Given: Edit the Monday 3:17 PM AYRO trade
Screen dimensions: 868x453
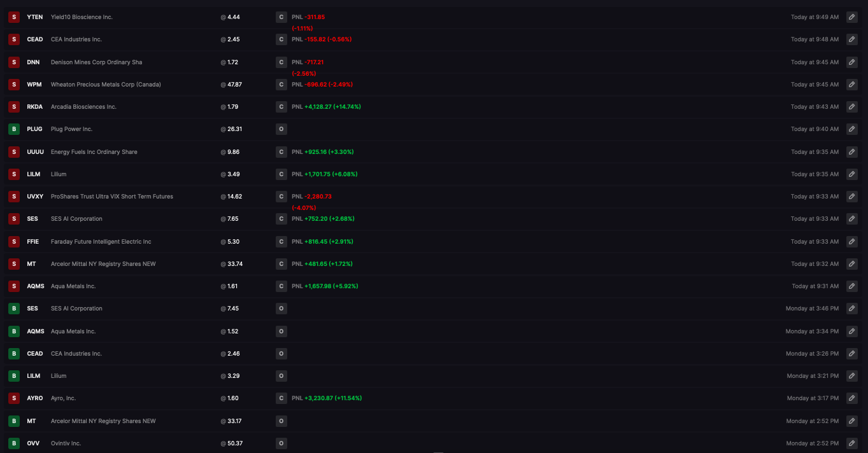Looking at the screenshot, I should (x=851, y=398).
